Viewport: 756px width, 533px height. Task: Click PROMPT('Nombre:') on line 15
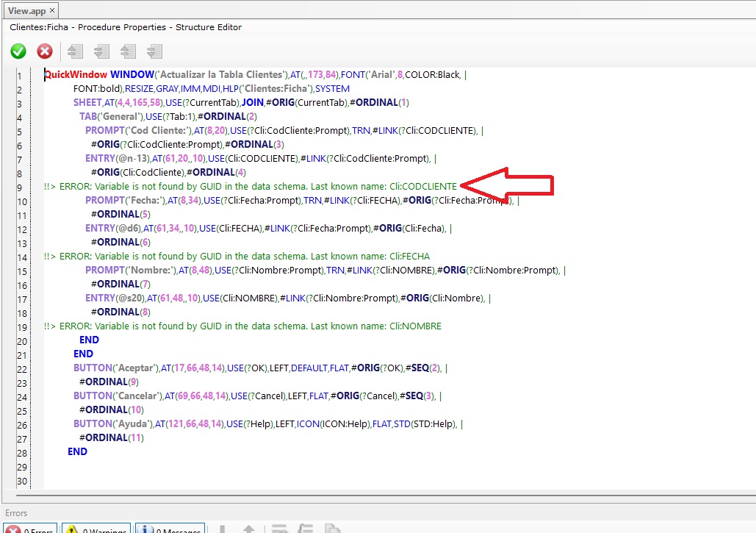click(x=131, y=270)
